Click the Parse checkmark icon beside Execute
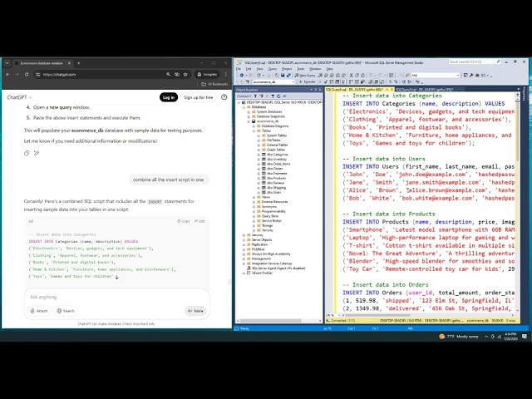 tap(326, 81)
